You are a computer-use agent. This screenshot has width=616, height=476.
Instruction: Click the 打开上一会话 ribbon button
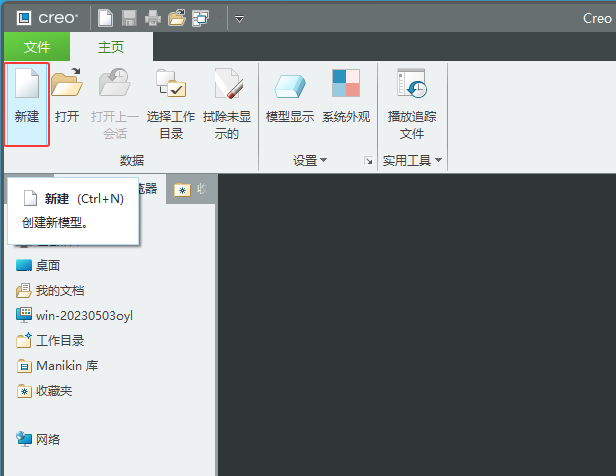115,104
